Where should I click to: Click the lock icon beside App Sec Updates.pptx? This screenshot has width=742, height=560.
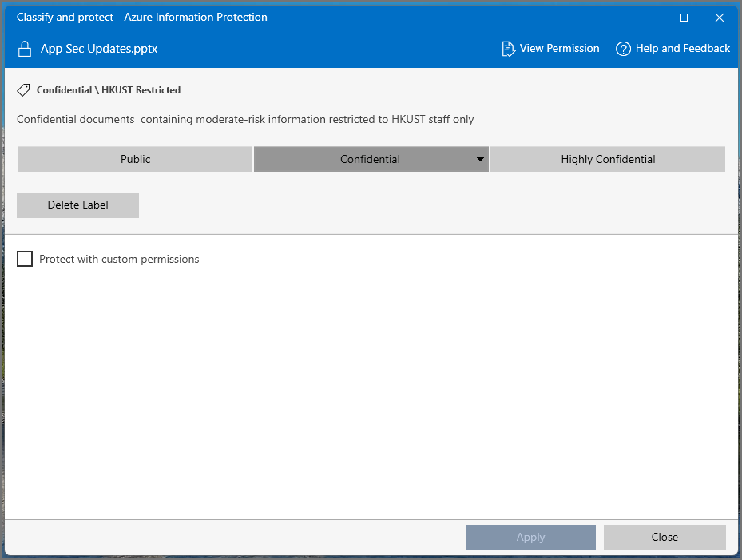click(x=25, y=49)
